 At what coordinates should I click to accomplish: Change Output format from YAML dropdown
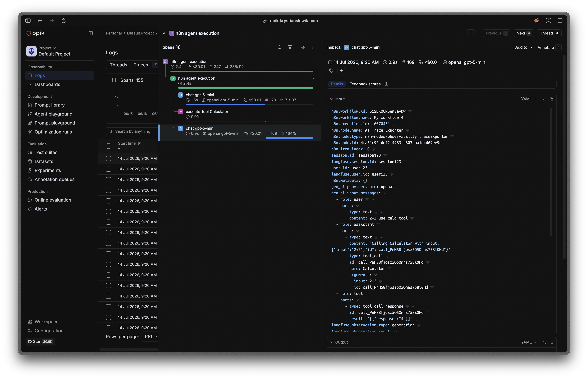pos(528,342)
